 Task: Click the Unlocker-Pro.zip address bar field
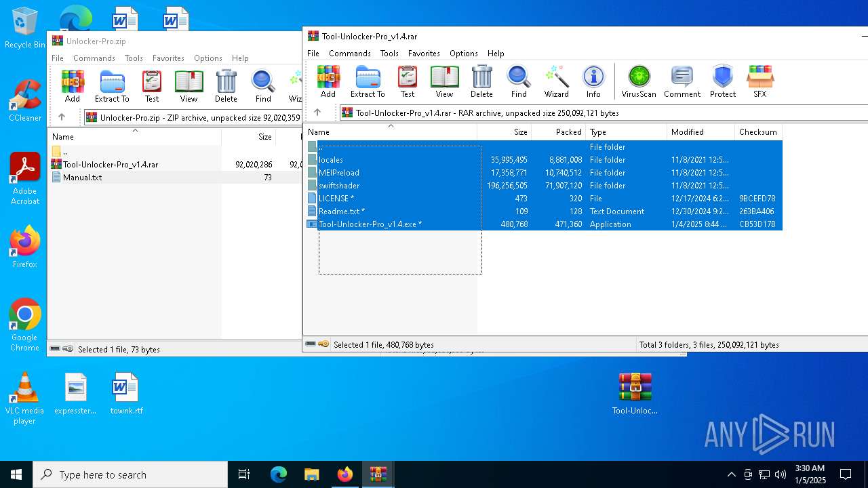coord(193,118)
